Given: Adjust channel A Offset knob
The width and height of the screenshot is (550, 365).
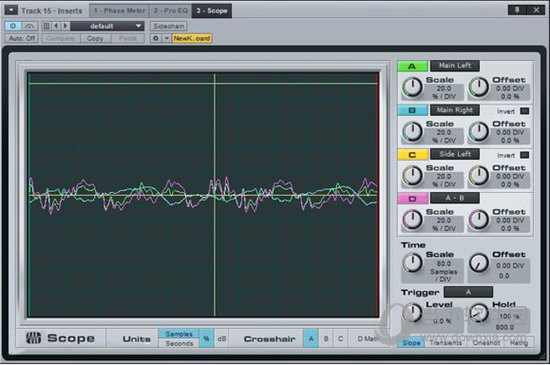Looking at the screenshot, I should [x=479, y=87].
